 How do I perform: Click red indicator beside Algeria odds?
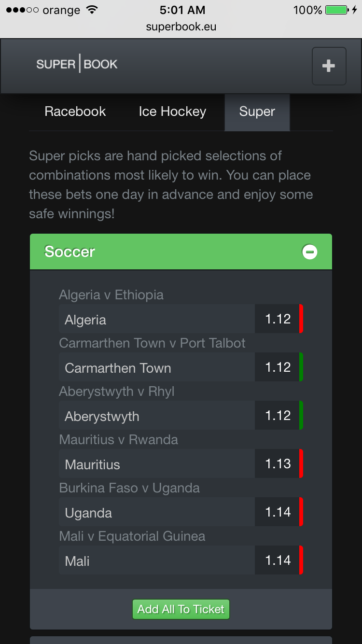[301, 319]
